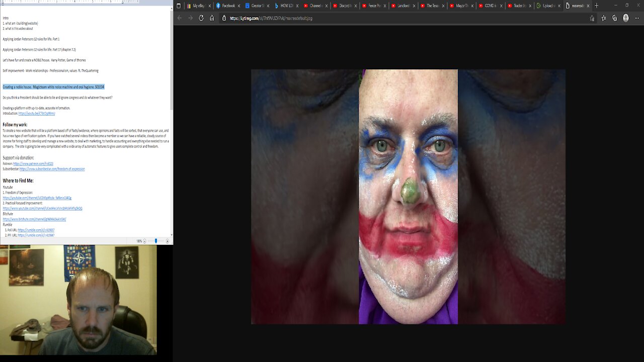This screenshot has height=362, width=644.
Task: Click 'Creating a platform with up-to-date' line
Action: click(x=36, y=108)
